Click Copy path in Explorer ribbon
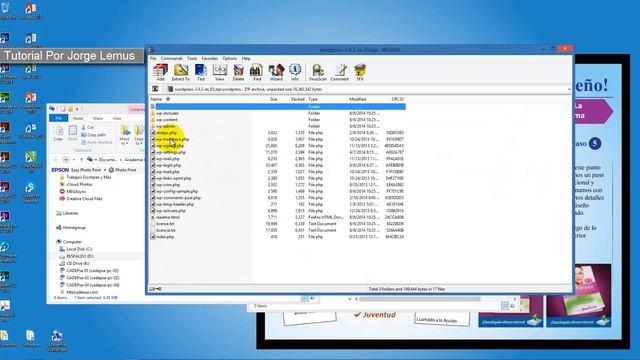Screen dimensions: 640x360 (93, 135)
